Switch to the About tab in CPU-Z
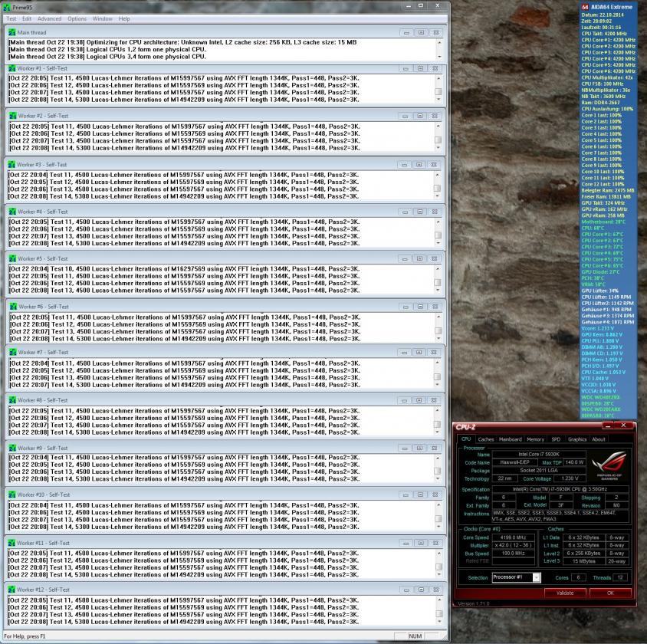 [598, 439]
